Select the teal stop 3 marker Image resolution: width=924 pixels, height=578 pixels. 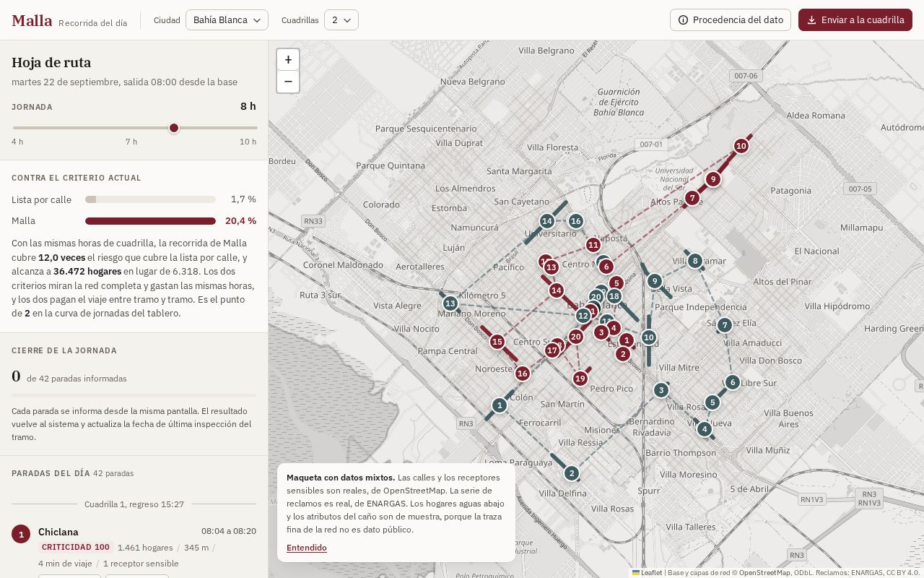[x=661, y=390]
